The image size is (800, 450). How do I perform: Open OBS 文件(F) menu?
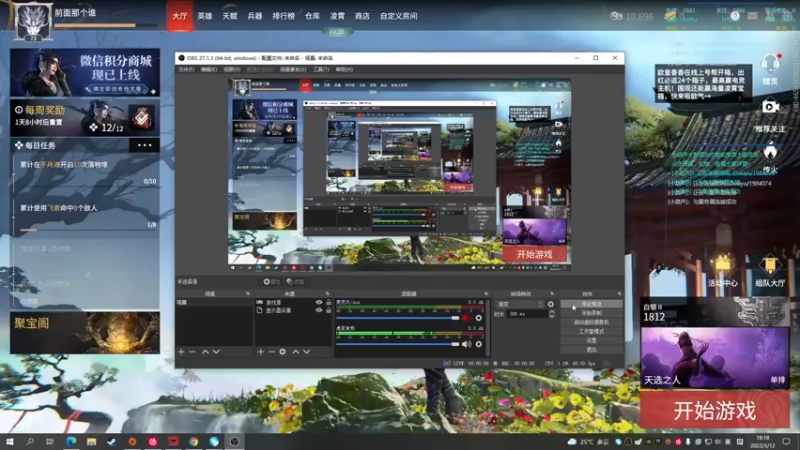click(186, 69)
